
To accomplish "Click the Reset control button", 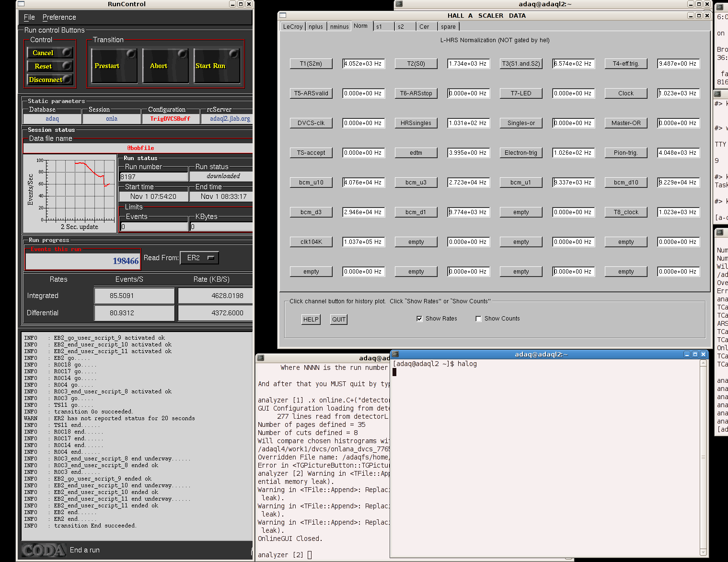I will coord(50,66).
